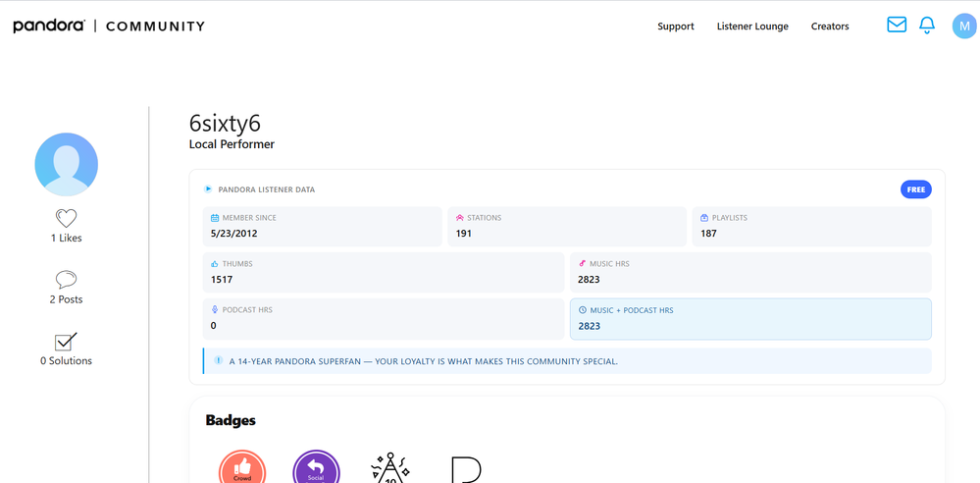The image size is (980, 483).
Task: Click the thumbs count 1517
Action: click(222, 280)
